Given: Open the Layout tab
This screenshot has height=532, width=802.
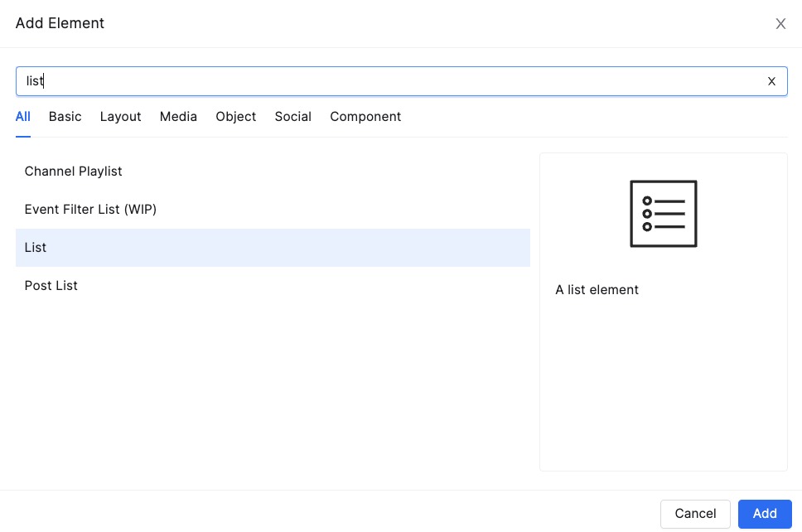Looking at the screenshot, I should point(121,117).
